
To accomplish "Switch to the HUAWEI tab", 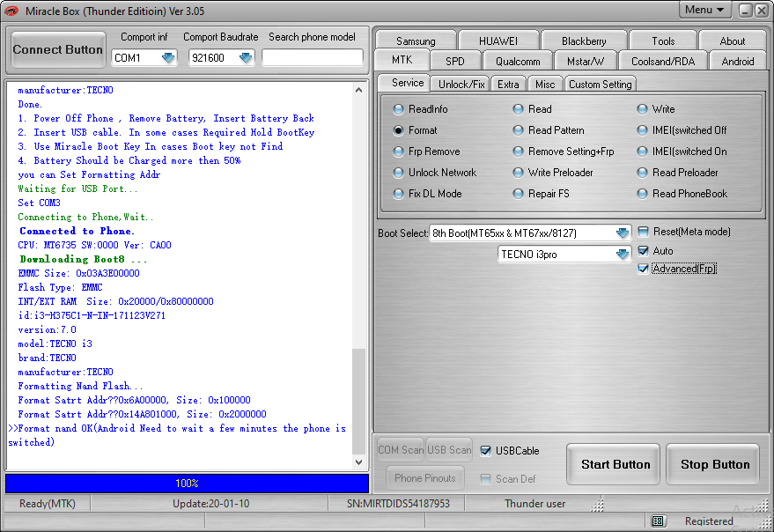I will coord(498,41).
